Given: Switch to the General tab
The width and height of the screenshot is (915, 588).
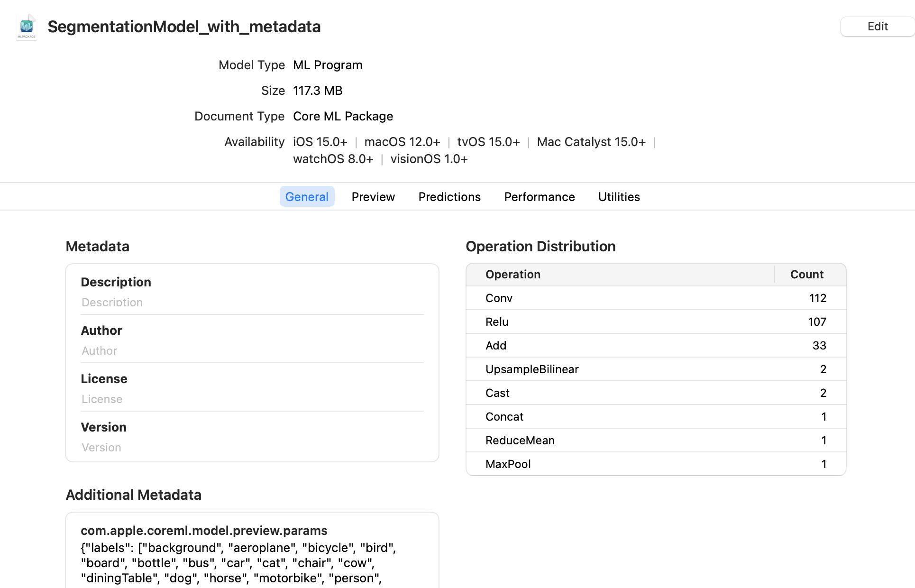Looking at the screenshot, I should coord(307,197).
